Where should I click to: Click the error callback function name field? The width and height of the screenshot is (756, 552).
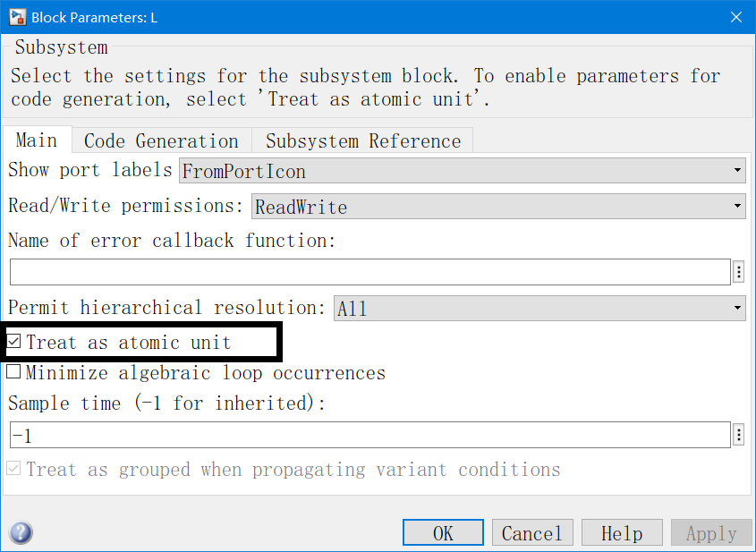click(x=370, y=272)
